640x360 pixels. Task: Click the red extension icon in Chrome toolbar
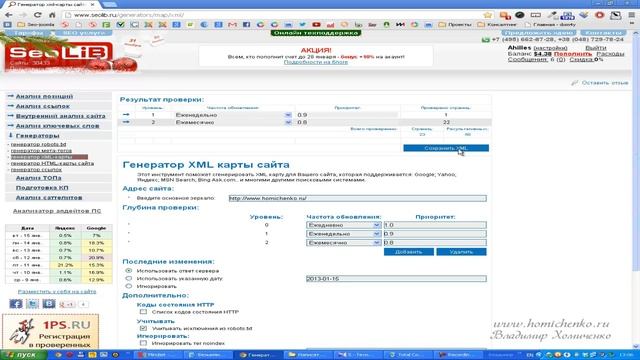coord(600,15)
